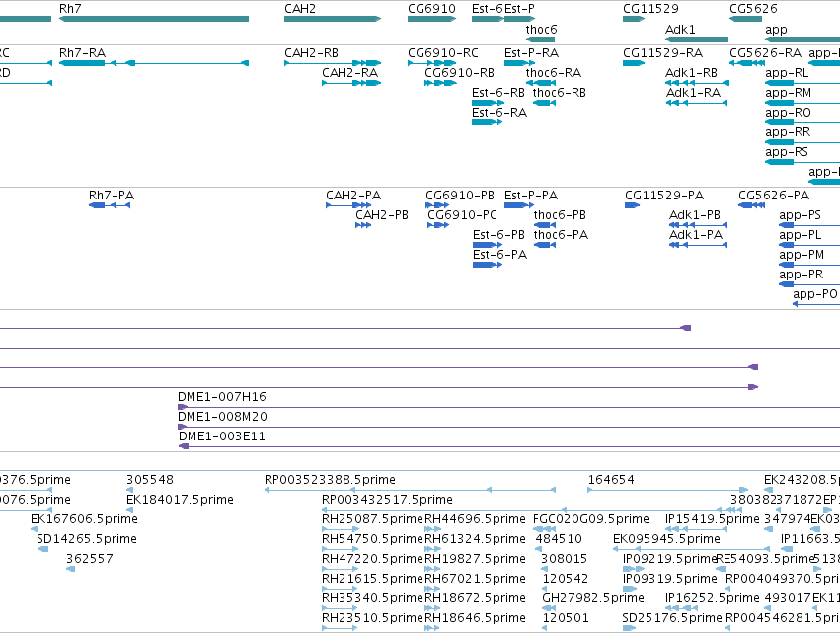Select the EK184017.5prime EST
Image resolution: width=840 pixels, height=633 pixels.
129,510
